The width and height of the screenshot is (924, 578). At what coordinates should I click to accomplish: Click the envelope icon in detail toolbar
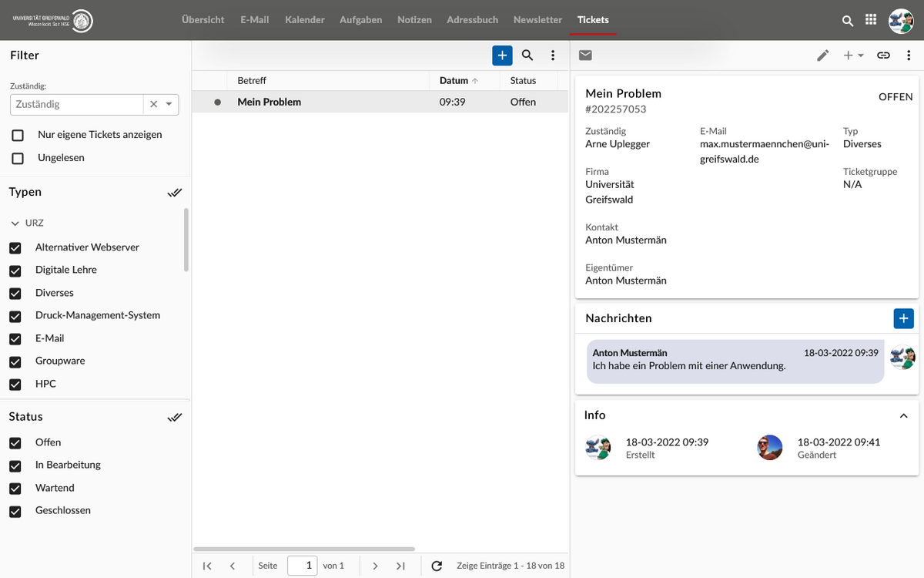click(x=586, y=55)
